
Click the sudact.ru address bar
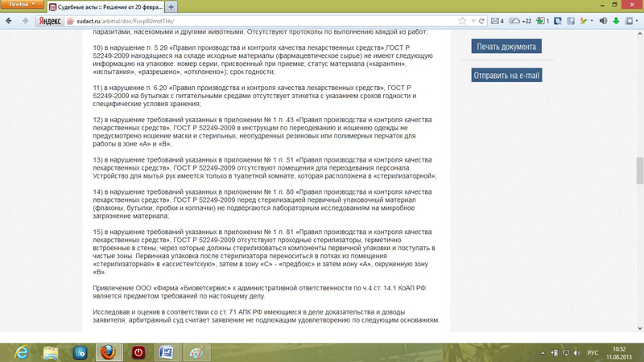pos(263,21)
